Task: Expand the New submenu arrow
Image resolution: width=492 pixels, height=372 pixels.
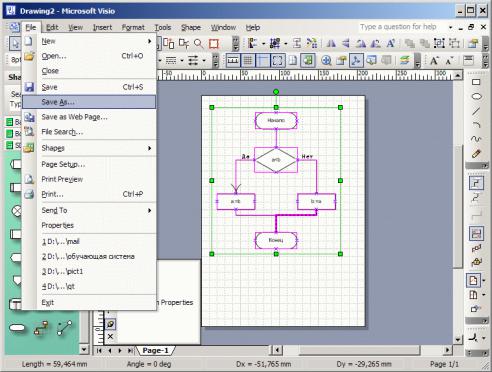Action: coord(150,41)
